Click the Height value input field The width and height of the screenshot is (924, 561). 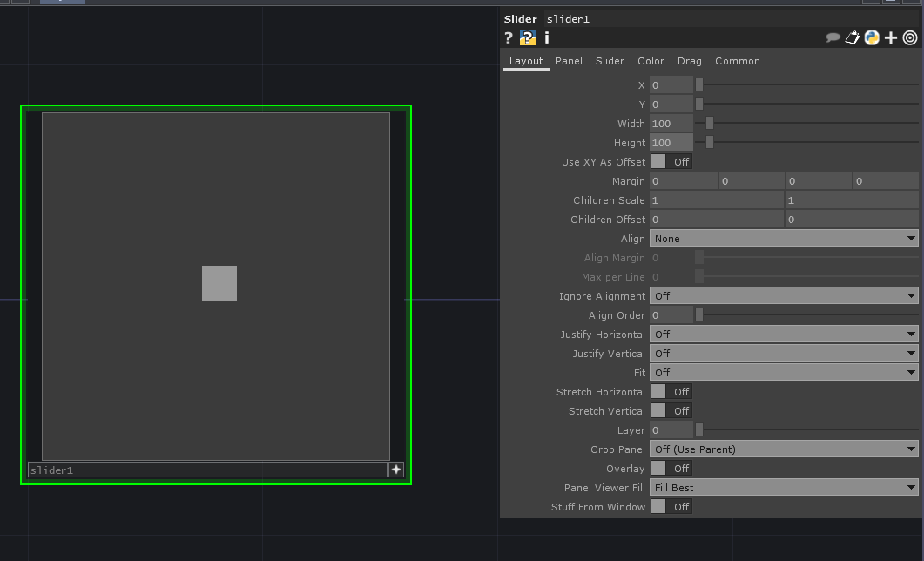click(x=671, y=143)
